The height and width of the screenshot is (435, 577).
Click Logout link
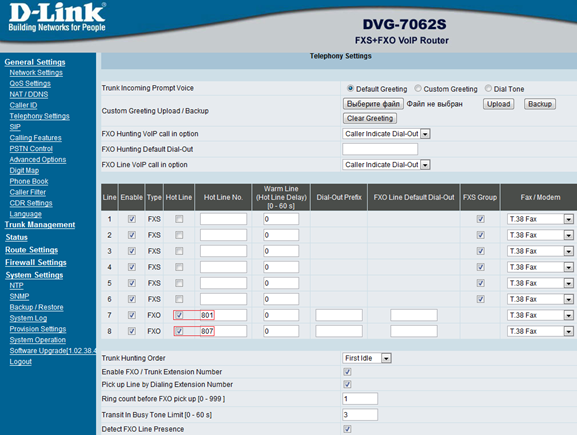click(x=21, y=361)
